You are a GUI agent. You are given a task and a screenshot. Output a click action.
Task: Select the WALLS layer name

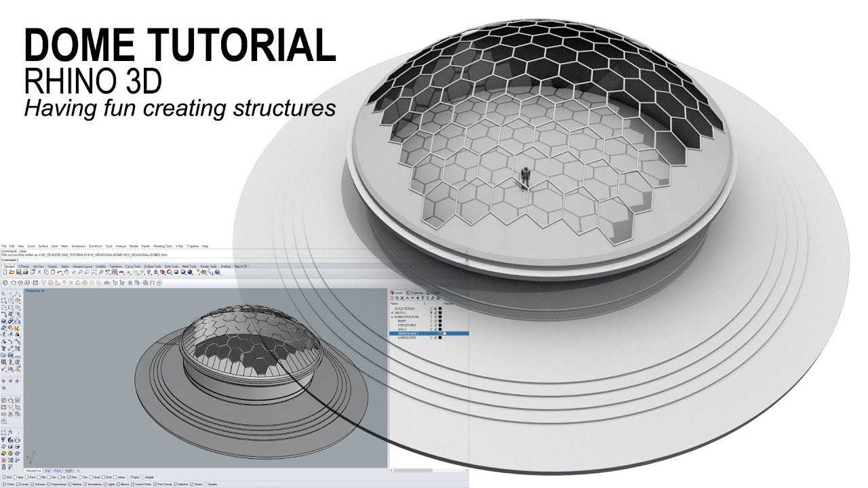click(402, 329)
